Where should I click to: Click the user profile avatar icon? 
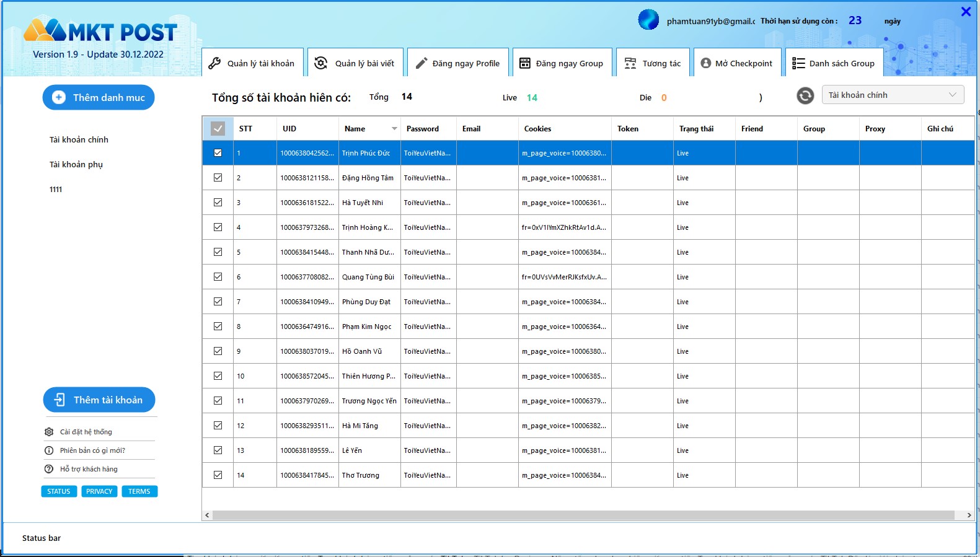pos(648,20)
